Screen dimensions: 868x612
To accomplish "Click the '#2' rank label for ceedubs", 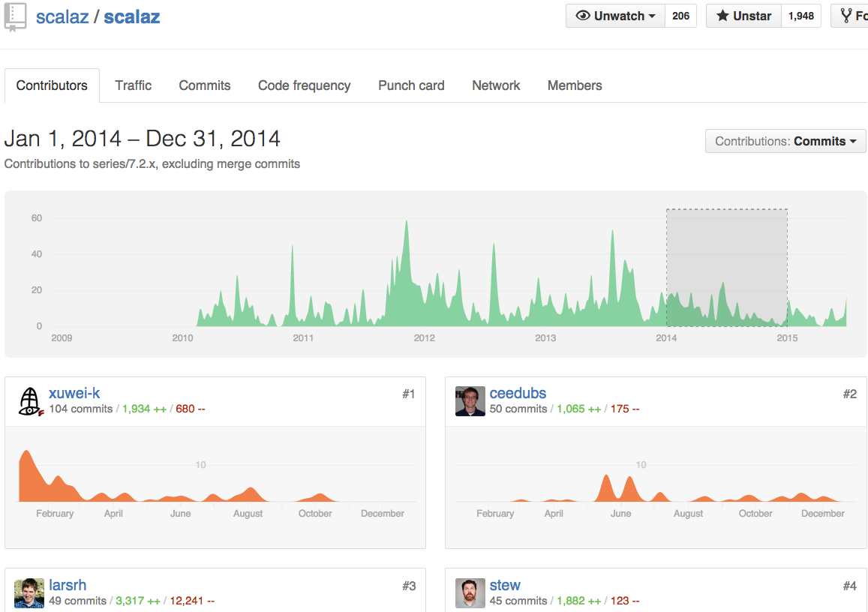I will pyautogui.click(x=850, y=394).
